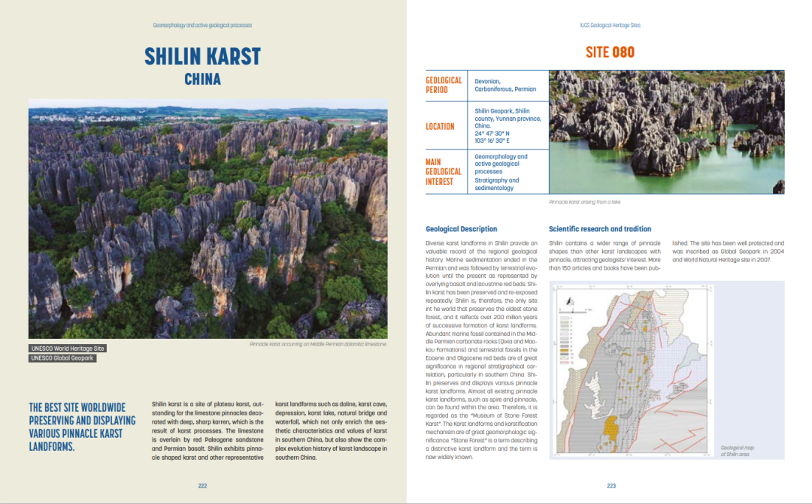Select the LOCATION row label
Image resolution: width=812 pixels, height=504 pixels.
(440, 126)
